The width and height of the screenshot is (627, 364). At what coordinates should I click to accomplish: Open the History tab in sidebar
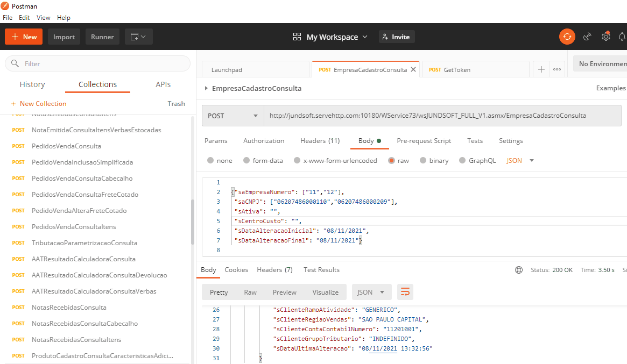tap(32, 84)
